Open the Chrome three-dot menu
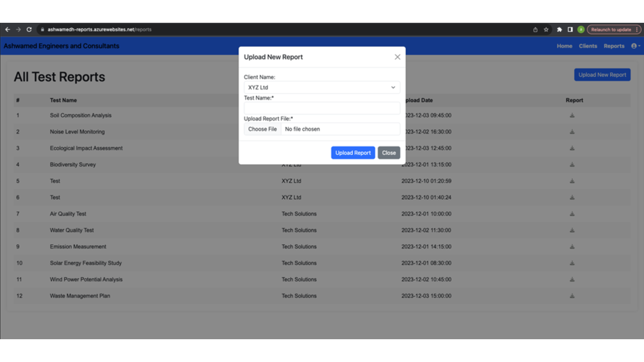The height and width of the screenshot is (362, 644). point(637,29)
